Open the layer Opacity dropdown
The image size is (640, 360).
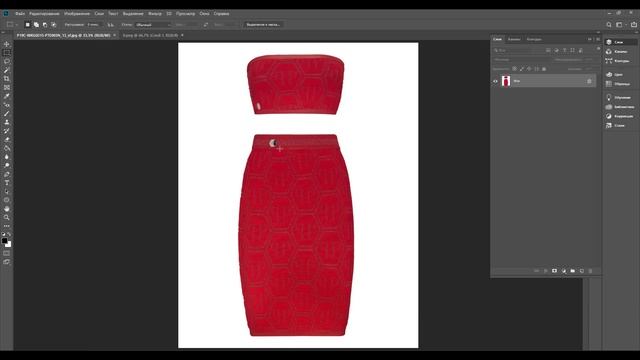coord(588,60)
